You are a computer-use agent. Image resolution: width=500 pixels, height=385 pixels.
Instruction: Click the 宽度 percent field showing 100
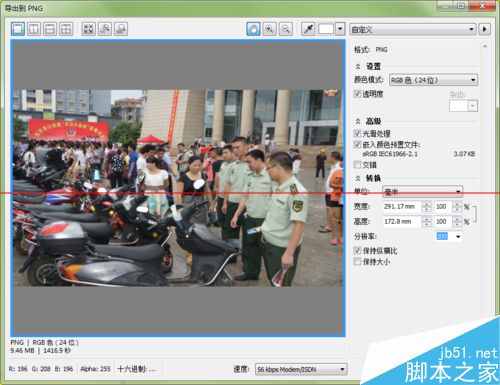coord(443,207)
